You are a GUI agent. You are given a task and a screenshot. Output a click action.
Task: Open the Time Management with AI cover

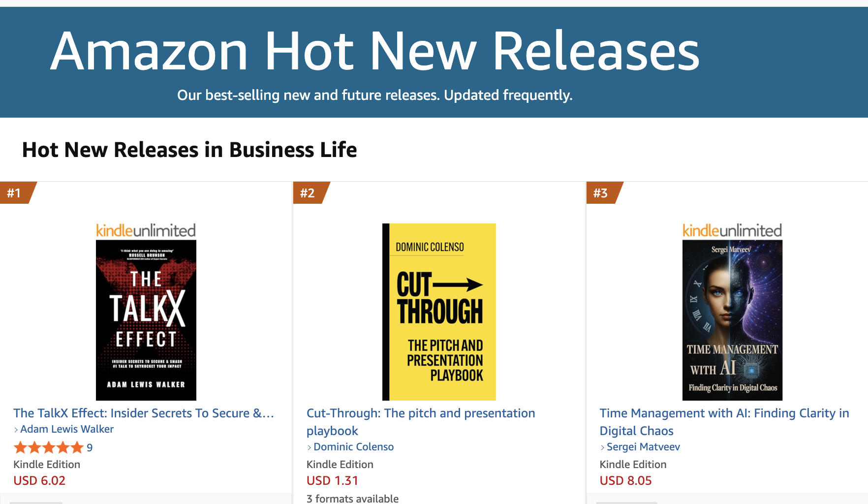click(732, 320)
